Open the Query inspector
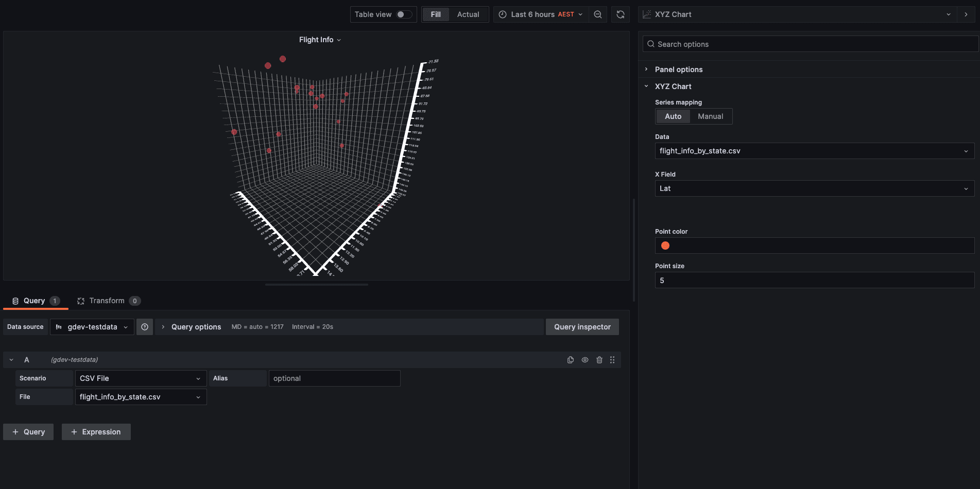This screenshot has width=980, height=489. [582, 327]
